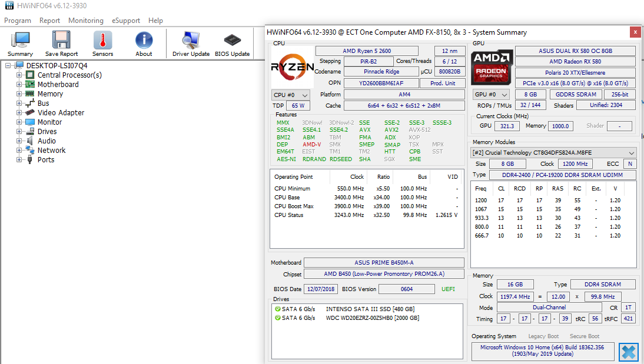This screenshot has width=644, height=364.
Task: Select the Video Adapter card icon
Action: click(x=30, y=112)
